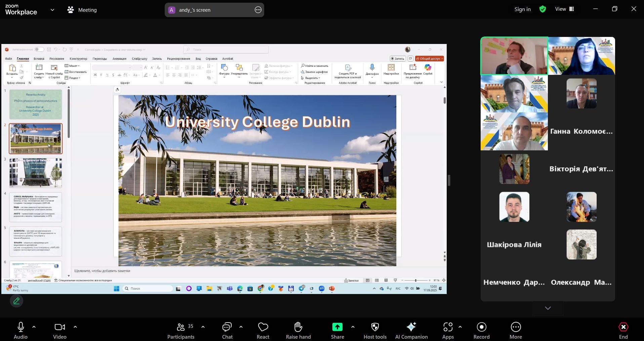
Task: Click Общий доступ button in PowerPoint
Action: [x=430, y=59]
